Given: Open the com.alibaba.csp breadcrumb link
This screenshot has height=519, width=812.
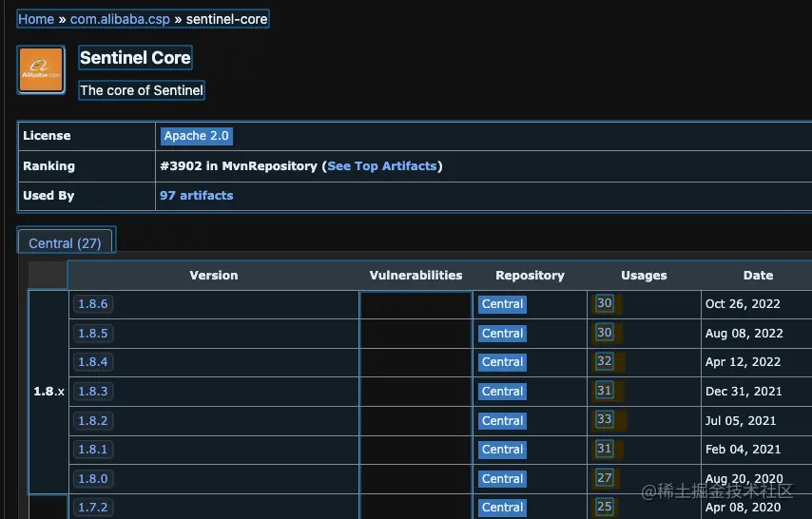Looking at the screenshot, I should pos(120,19).
